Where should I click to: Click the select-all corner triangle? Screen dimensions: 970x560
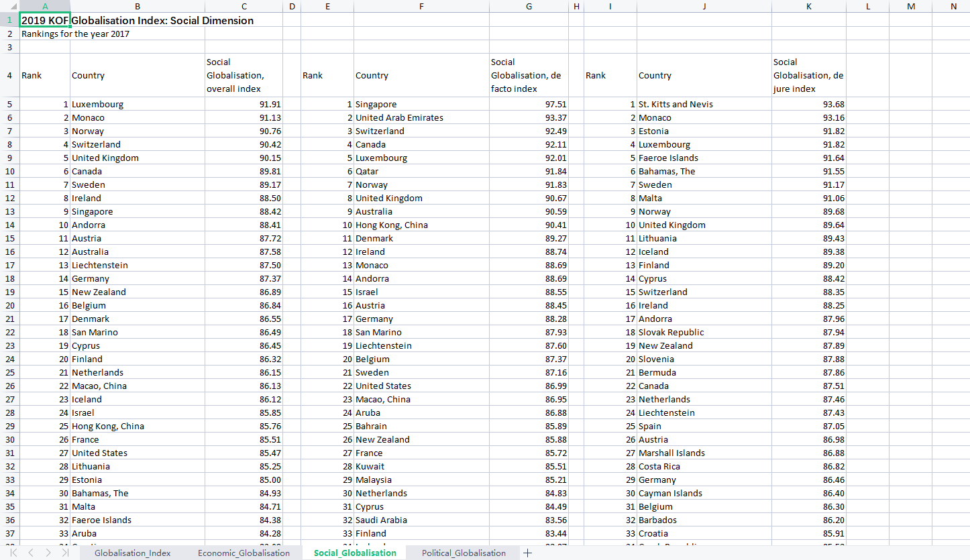pos(10,6)
